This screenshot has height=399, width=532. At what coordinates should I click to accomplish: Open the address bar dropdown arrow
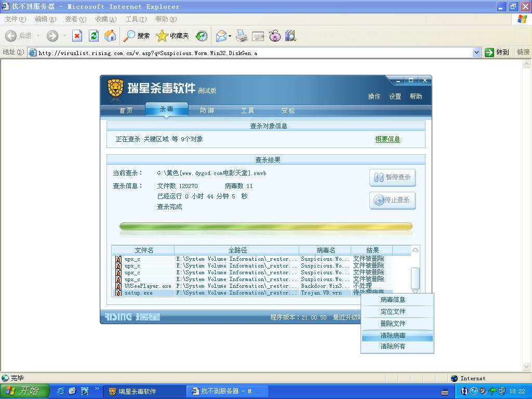click(477, 52)
